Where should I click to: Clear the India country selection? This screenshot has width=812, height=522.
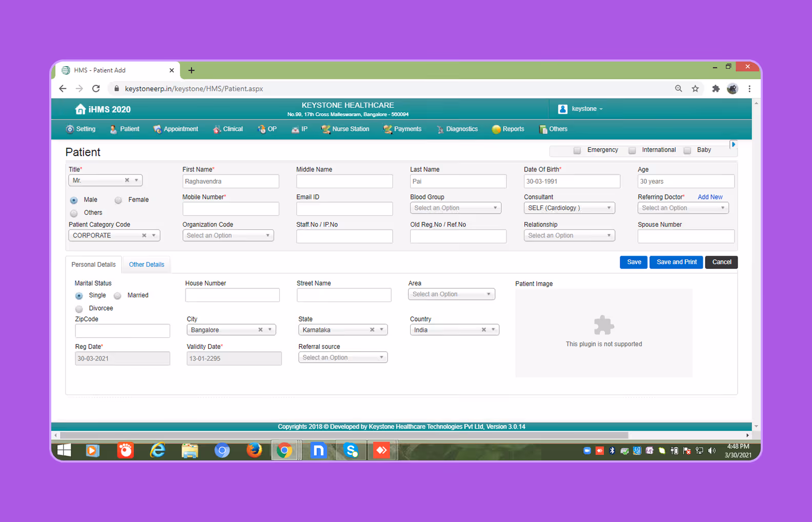484,330
